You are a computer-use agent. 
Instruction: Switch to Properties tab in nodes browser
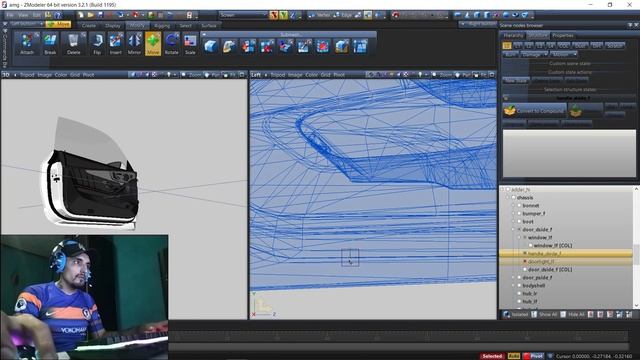point(563,36)
